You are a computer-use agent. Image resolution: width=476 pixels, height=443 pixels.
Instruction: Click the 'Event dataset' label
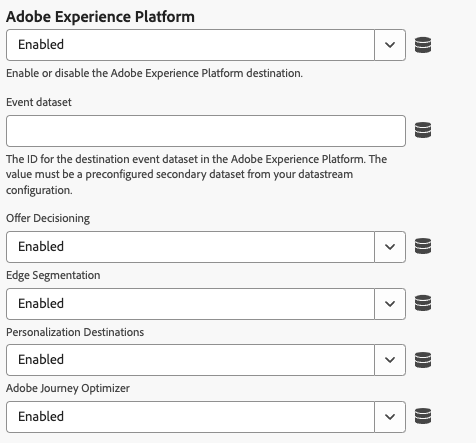(x=39, y=102)
